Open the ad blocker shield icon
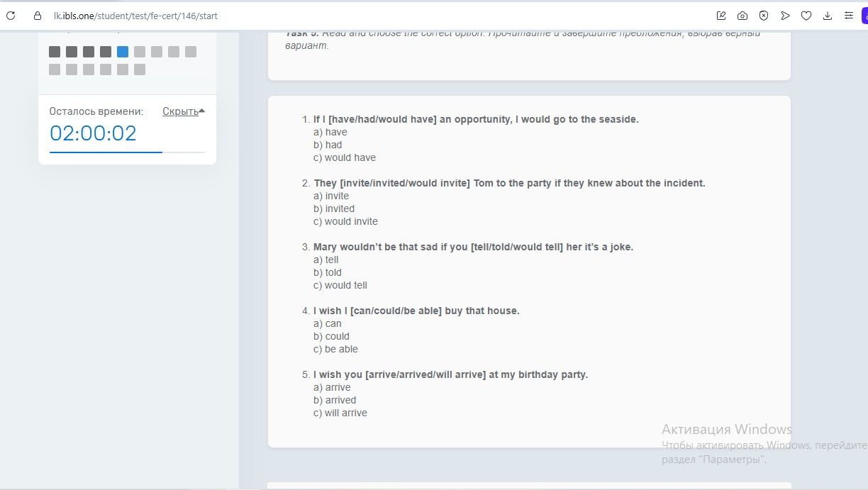Viewport: 868px width, 490px height. [x=764, y=16]
